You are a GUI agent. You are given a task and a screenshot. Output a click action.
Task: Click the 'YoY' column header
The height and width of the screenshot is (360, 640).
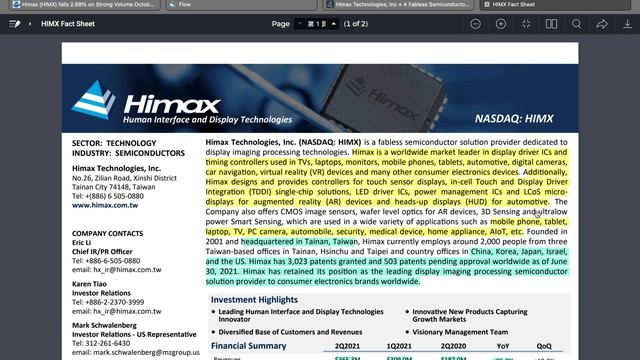pos(503,346)
